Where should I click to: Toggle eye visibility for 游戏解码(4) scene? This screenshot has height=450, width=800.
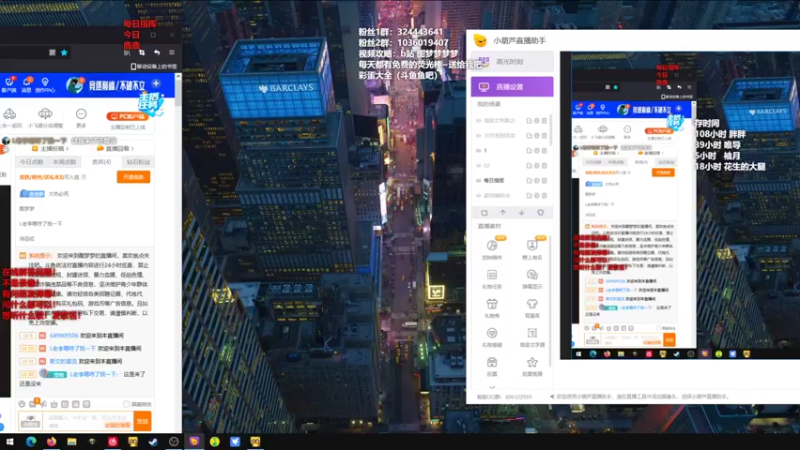479,195
